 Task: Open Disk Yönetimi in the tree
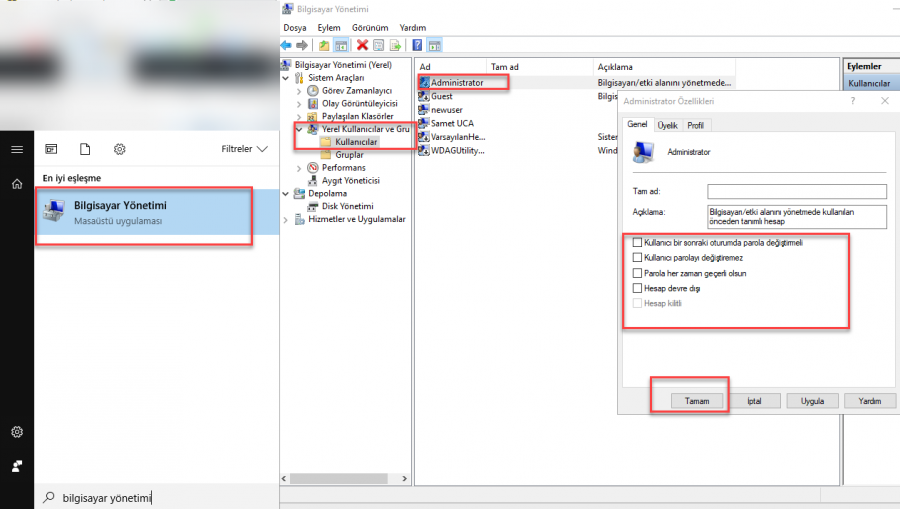tap(347, 206)
